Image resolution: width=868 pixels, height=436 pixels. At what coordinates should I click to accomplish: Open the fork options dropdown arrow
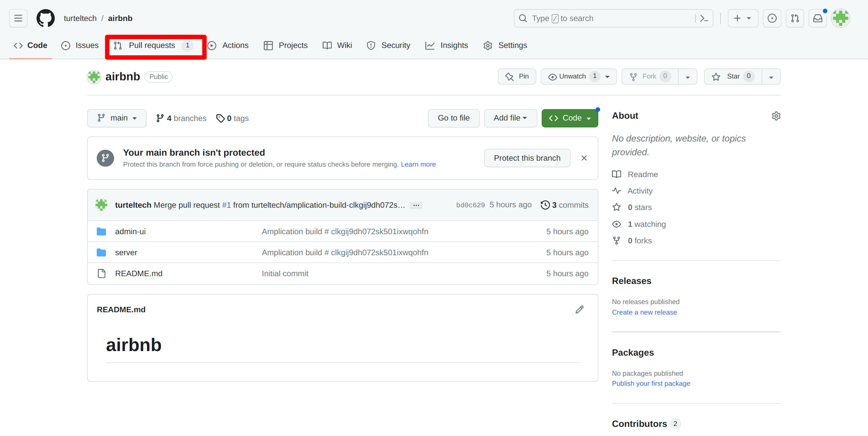click(x=688, y=77)
